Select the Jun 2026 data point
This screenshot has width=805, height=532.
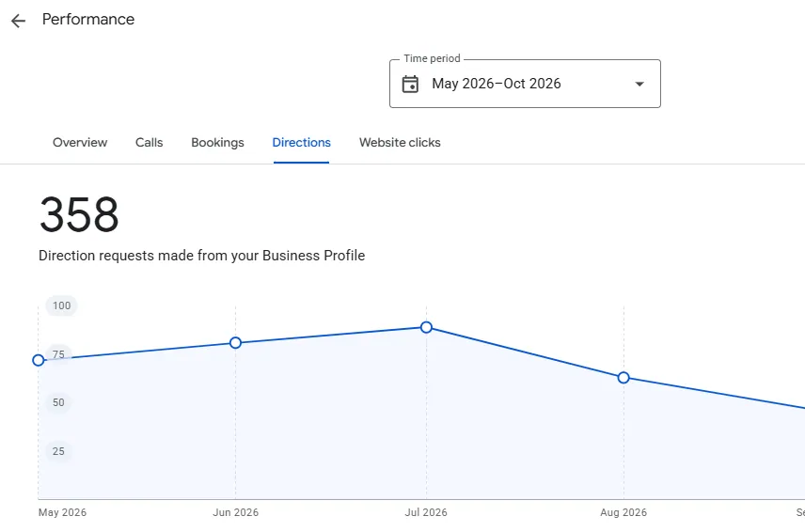point(236,343)
